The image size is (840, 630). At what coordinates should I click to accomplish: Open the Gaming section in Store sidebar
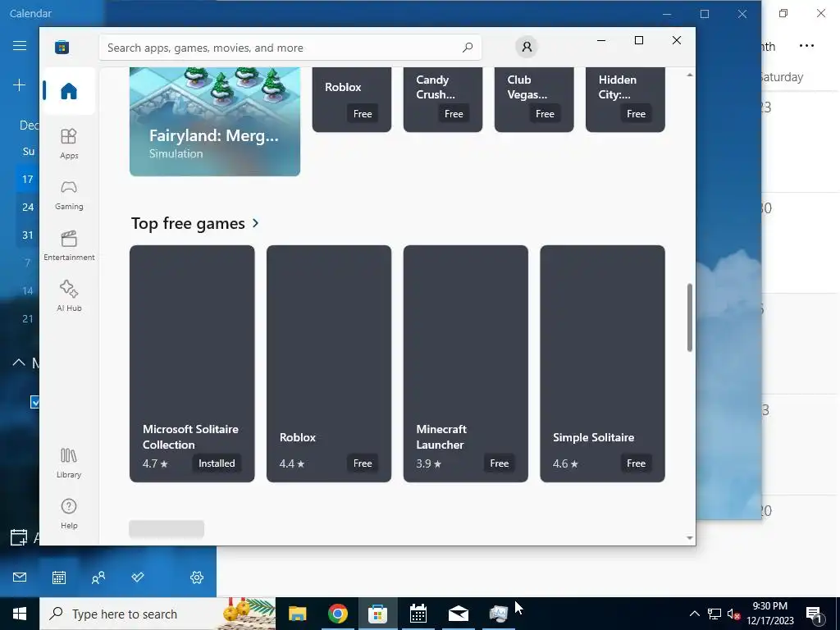click(x=69, y=195)
